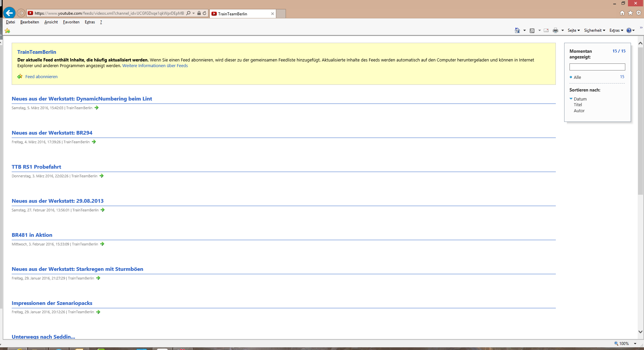Click the browser back arrow button
Viewport: 644px width, 350px height.
pyautogui.click(x=9, y=13)
